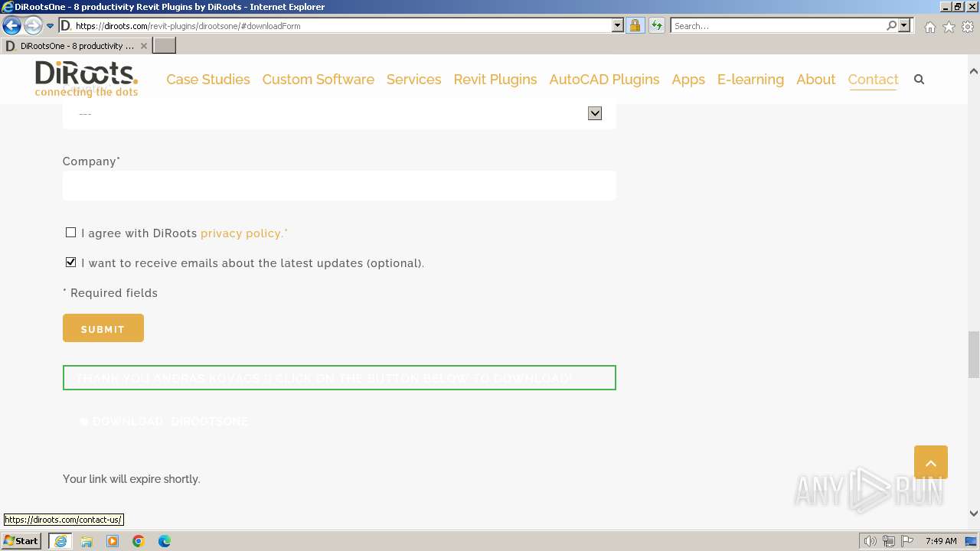
Task: Switch to Internet Explorer in the taskbar
Action: (60, 541)
